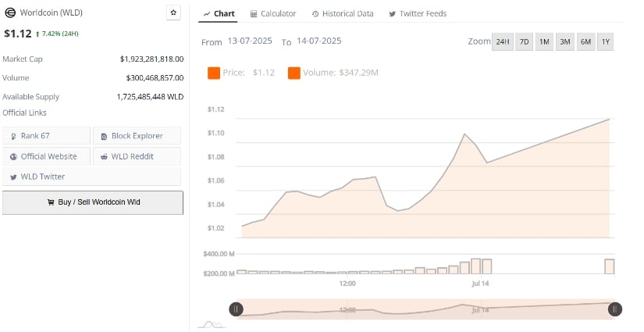
Task: Click the price peak near $1.10
Action: coord(464,134)
